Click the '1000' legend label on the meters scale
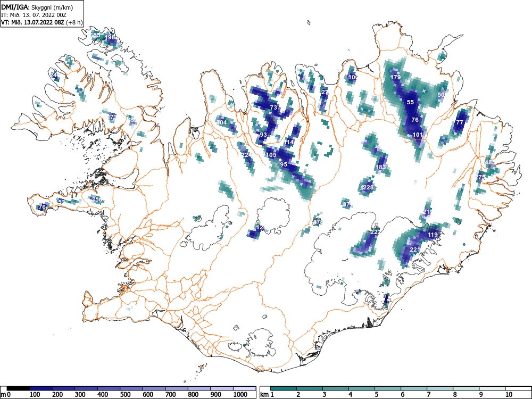 tap(240, 395)
